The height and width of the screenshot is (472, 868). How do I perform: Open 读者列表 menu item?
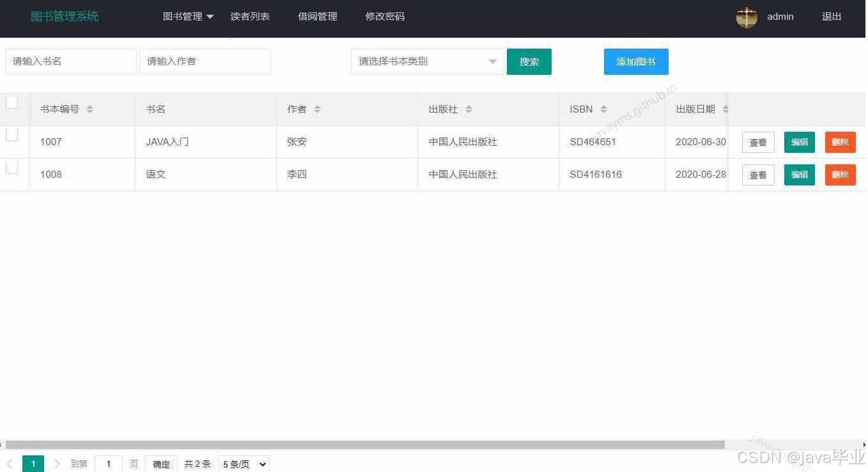pos(250,17)
